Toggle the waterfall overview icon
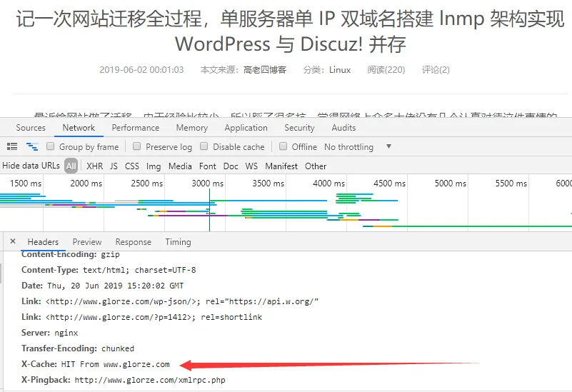The image size is (572, 392). pyautogui.click(x=32, y=146)
